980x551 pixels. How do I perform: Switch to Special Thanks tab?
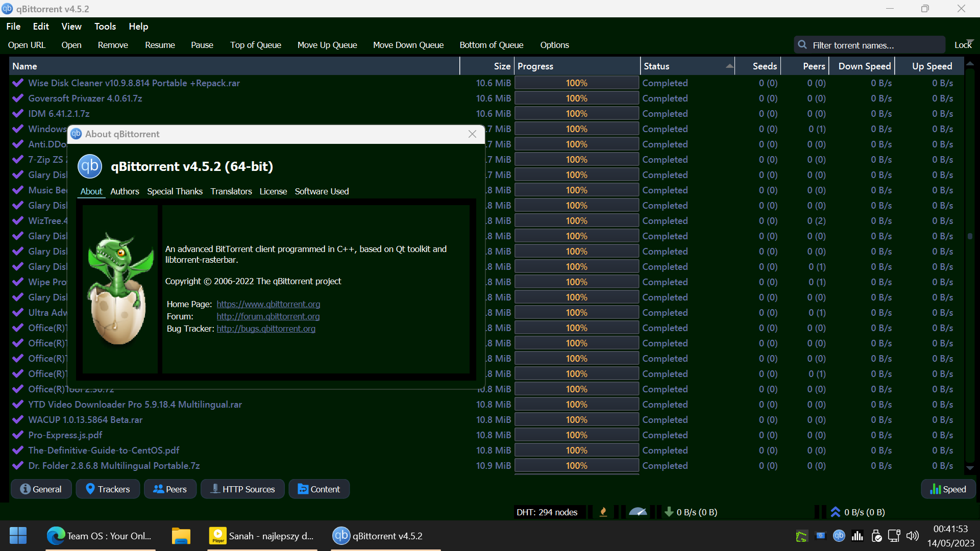coord(175,191)
